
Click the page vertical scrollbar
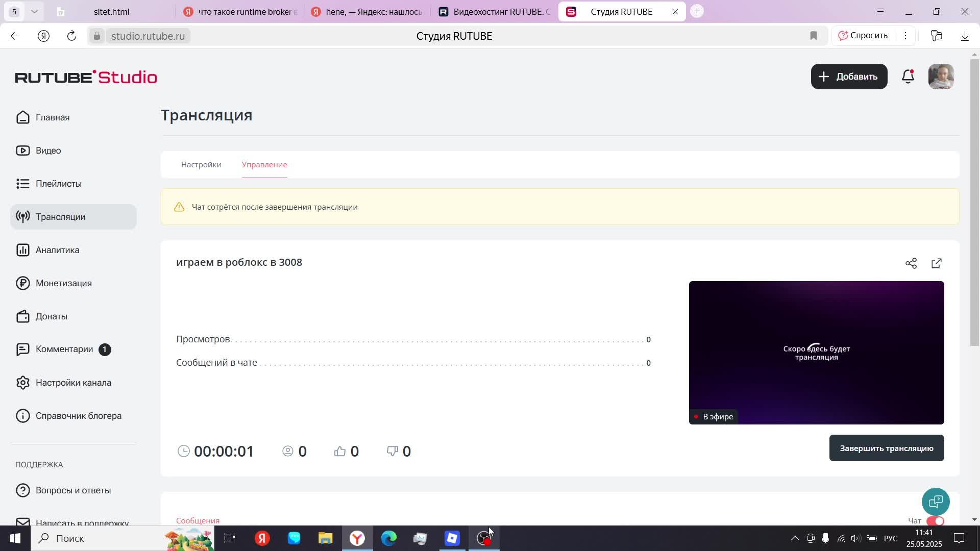pyautogui.click(x=974, y=203)
